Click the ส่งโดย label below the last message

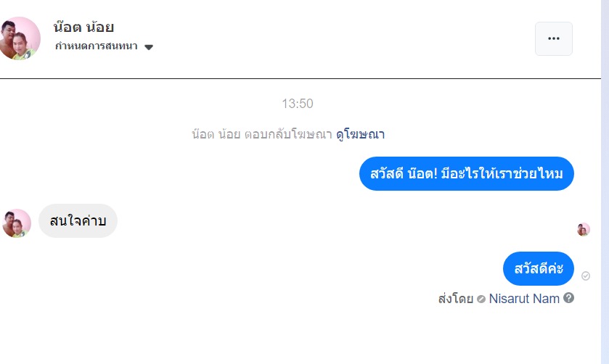(x=456, y=298)
